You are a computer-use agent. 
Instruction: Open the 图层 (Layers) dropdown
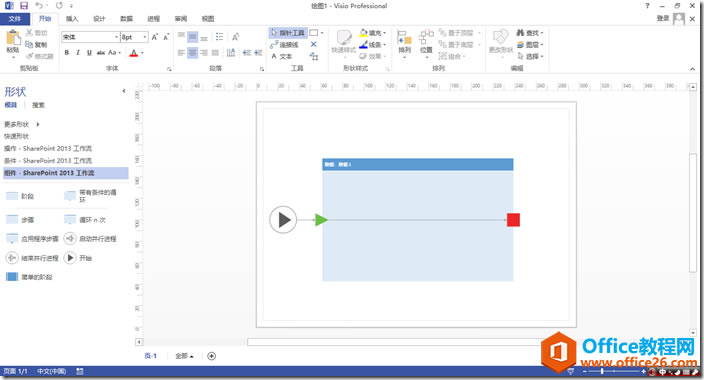[530, 44]
